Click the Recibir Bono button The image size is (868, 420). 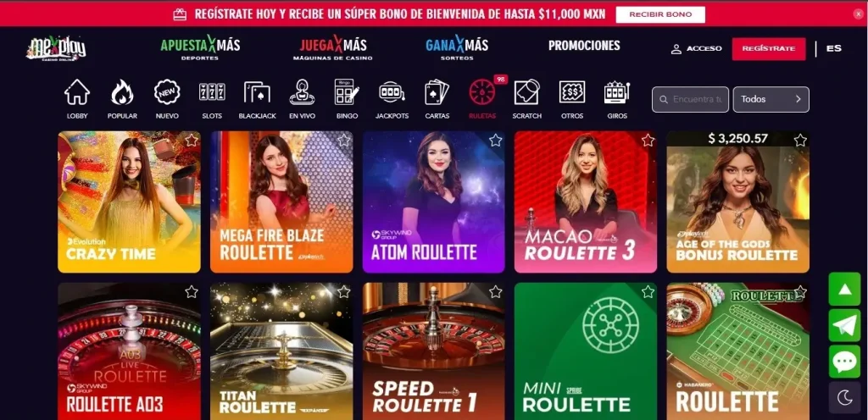point(660,14)
